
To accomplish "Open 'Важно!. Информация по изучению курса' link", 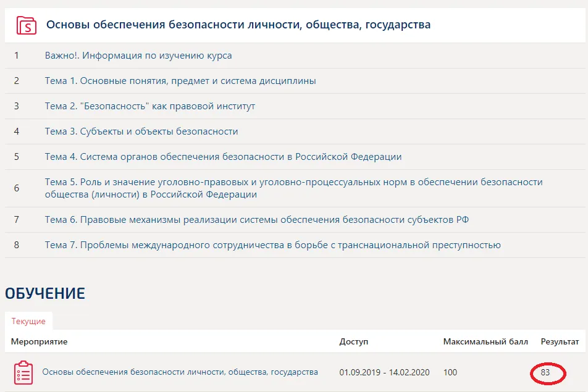I will 138,56.
